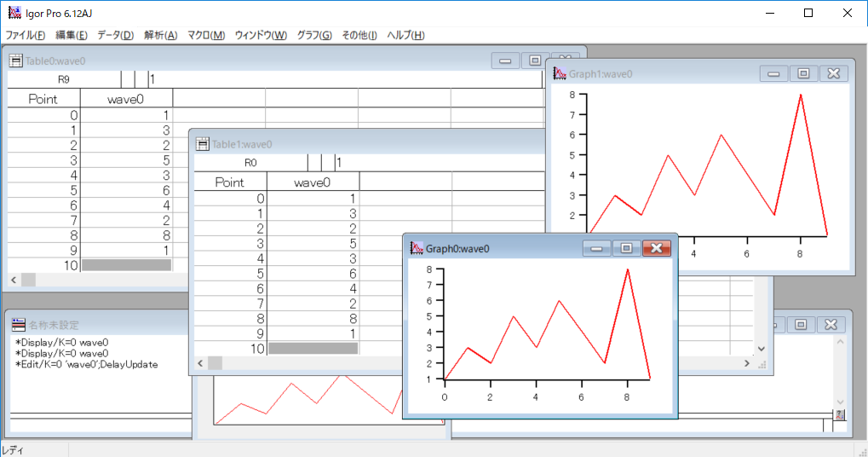Close the Graph0 window
Screen dimensions: 868x457
click(655, 248)
